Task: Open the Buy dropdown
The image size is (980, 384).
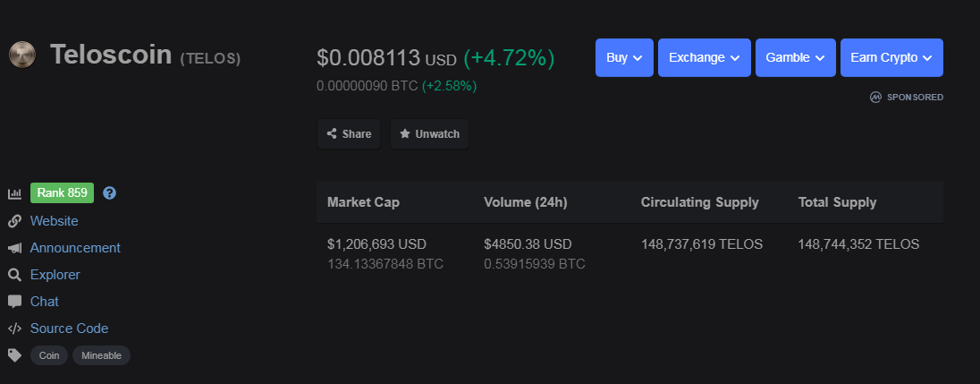Action: point(624,57)
